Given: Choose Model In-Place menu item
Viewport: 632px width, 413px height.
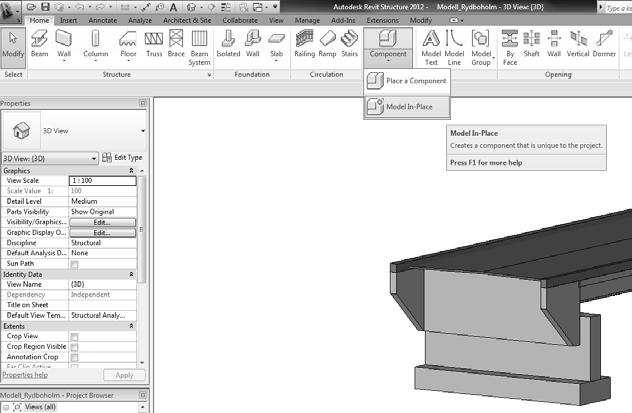Looking at the screenshot, I should (x=407, y=107).
